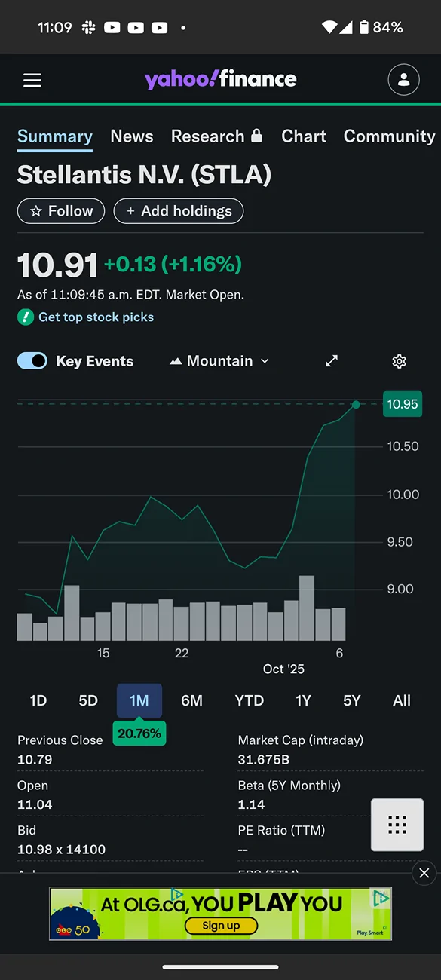This screenshot has height=980, width=441.
Task: Tap the Previous Close value 10.79
Action: click(35, 760)
